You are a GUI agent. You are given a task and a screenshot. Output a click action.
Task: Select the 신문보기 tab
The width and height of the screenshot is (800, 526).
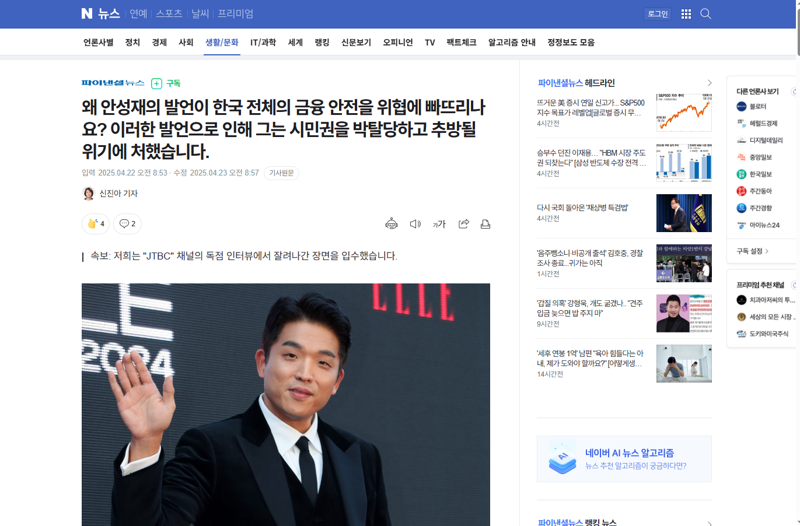tap(356, 42)
